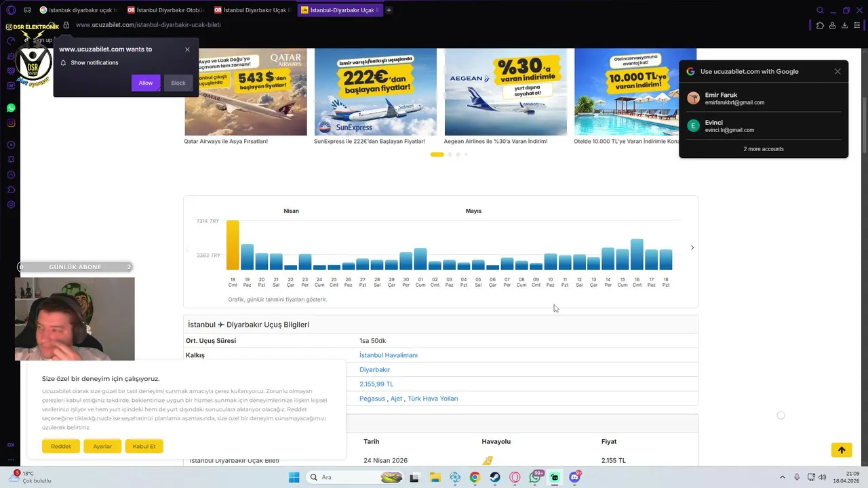The height and width of the screenshot is (488, 868).
Task: Click the Reddet cookie button
Action: (61, 446)
